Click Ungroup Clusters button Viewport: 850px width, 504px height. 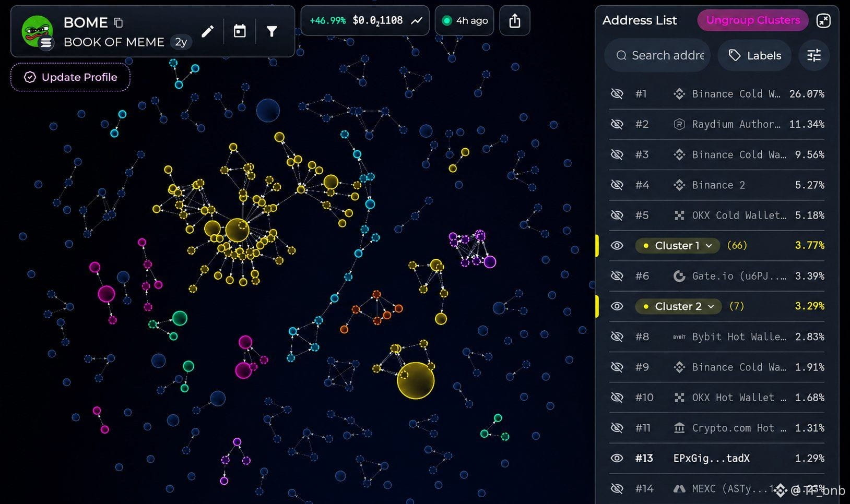point(753,20)
